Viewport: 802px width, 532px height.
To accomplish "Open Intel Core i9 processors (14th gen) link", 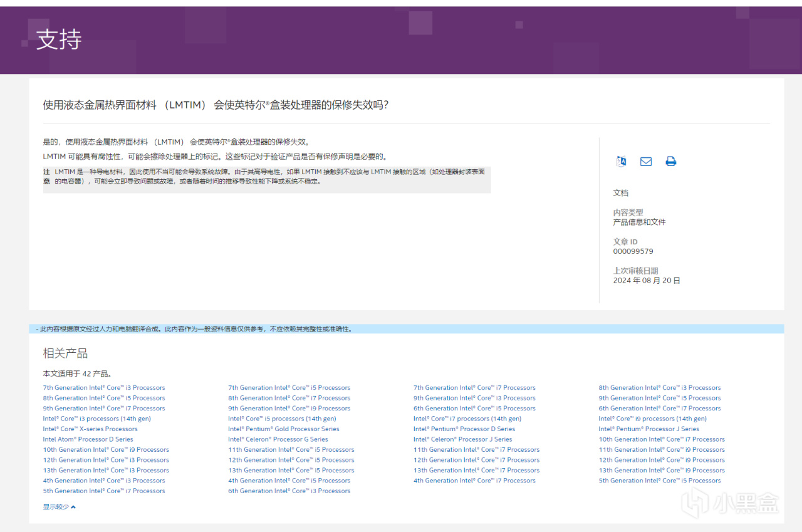I will pyautogui.click(x=652, y=419).
